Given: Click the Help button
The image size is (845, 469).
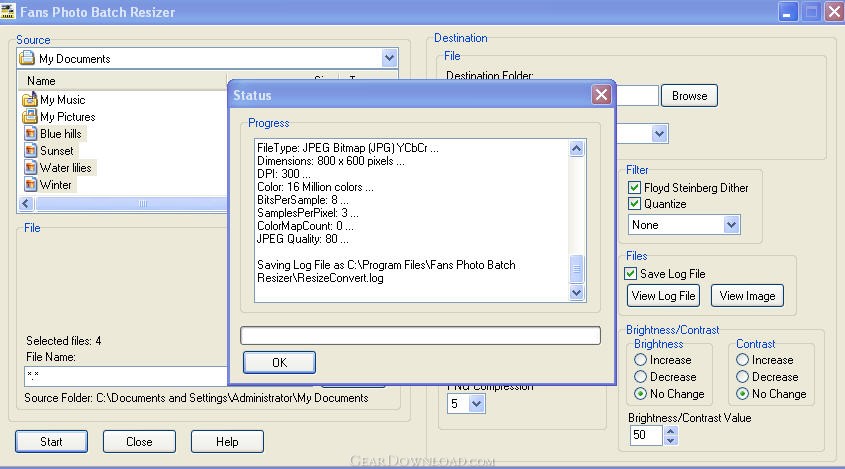Looking at the screenshot, I should (227, 442).
